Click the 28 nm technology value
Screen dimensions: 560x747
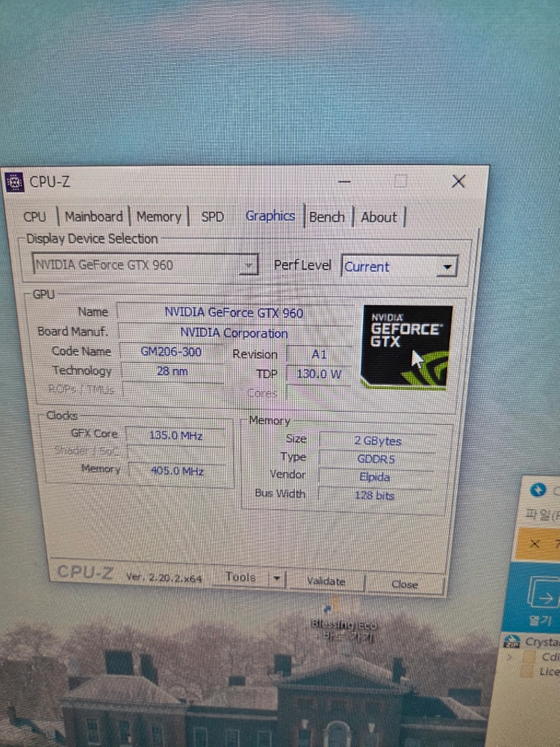pyautogui.click(x=172, y=371)
